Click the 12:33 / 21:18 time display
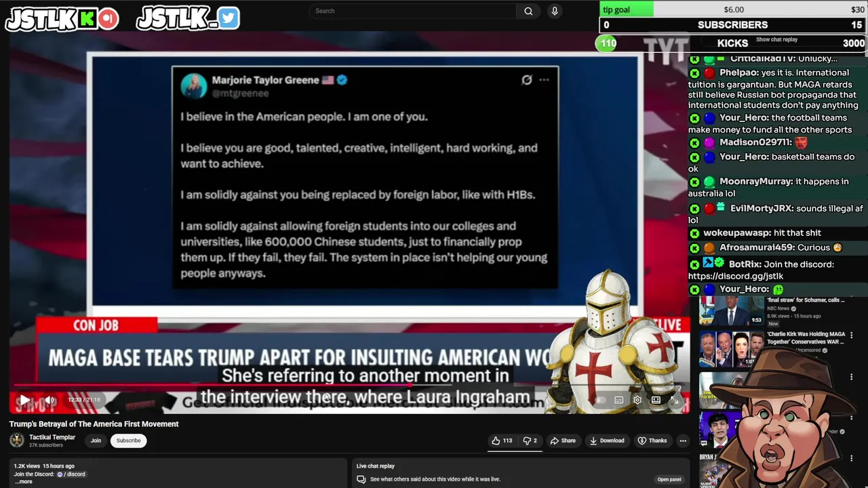The height and width of the screenshot is (488, 868). [x=84, y=400]
